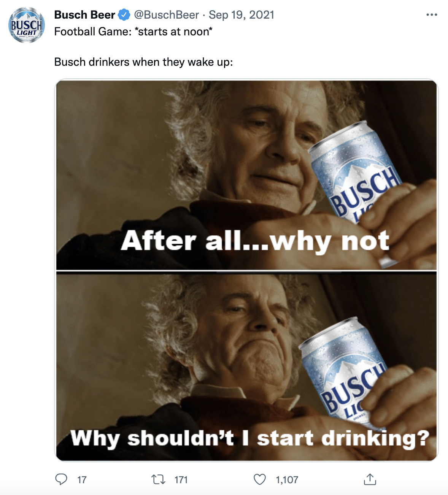Click the "Football Game: *starts at noon*" text

click(133, 32)
